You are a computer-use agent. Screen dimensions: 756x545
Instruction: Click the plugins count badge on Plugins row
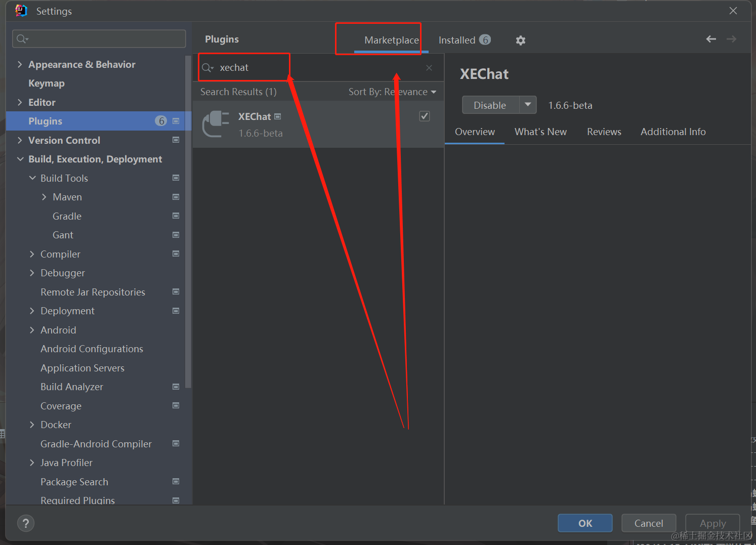click(161, 121)
